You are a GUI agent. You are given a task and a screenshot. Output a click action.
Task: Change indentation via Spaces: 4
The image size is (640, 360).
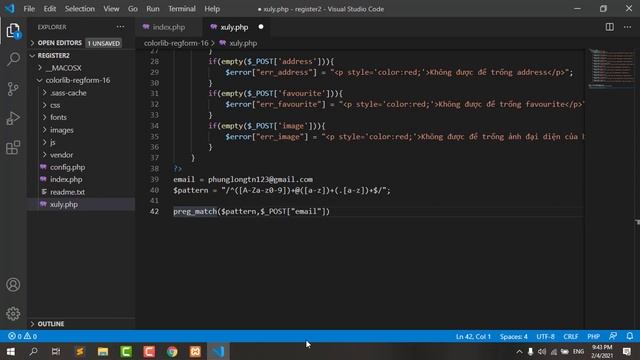[x=513, y=336]
